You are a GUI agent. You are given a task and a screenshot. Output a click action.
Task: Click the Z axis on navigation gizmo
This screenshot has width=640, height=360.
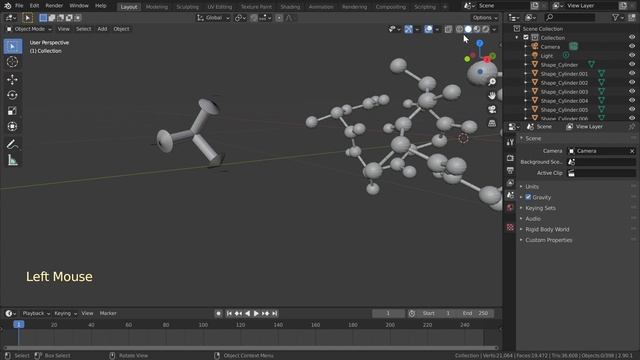tap(480, 43)
